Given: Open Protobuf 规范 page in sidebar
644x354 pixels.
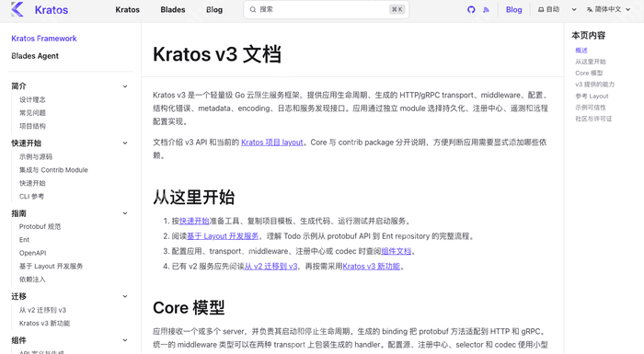Looking at the screenshot, I should point(40,226).
